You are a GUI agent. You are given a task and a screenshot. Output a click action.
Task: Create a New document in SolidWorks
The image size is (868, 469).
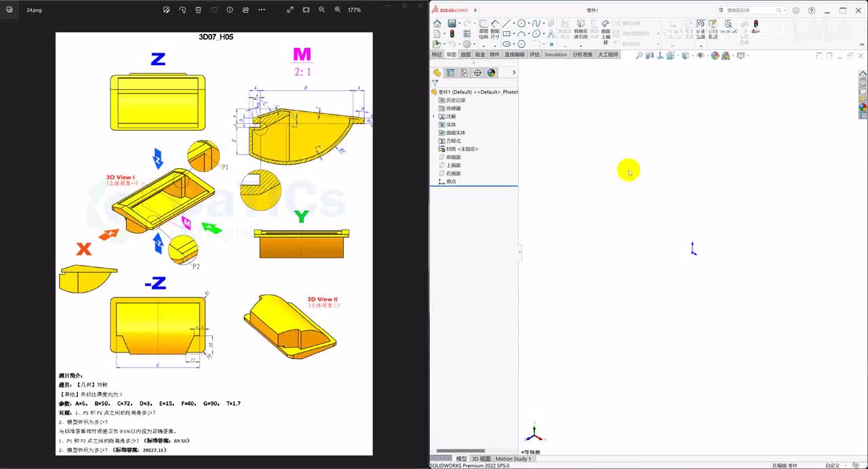(x=436, y=34)
